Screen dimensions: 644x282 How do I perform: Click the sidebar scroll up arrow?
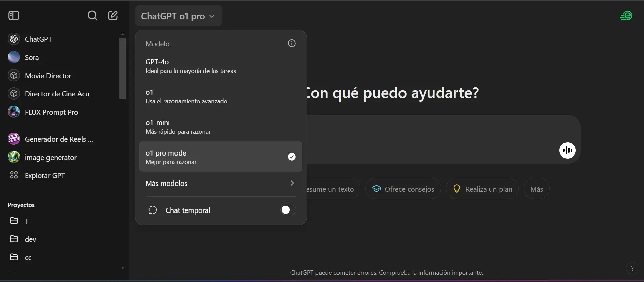123,34
